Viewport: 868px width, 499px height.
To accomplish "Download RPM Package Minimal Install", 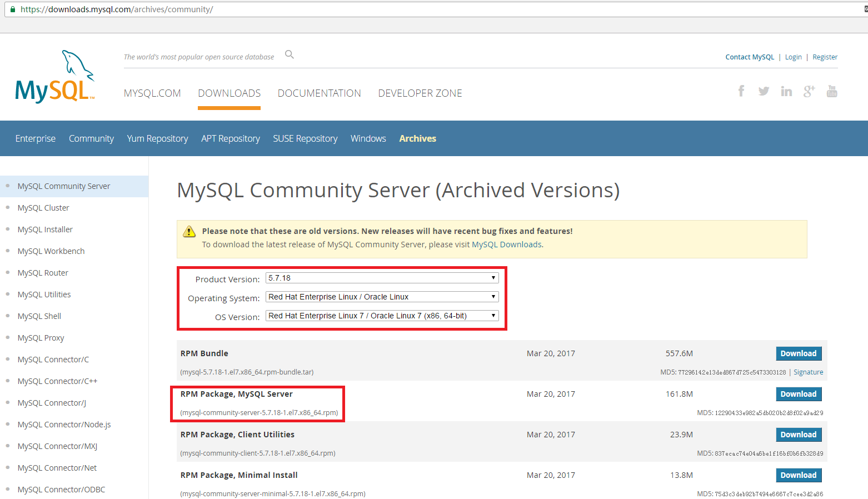I will 799,475.
